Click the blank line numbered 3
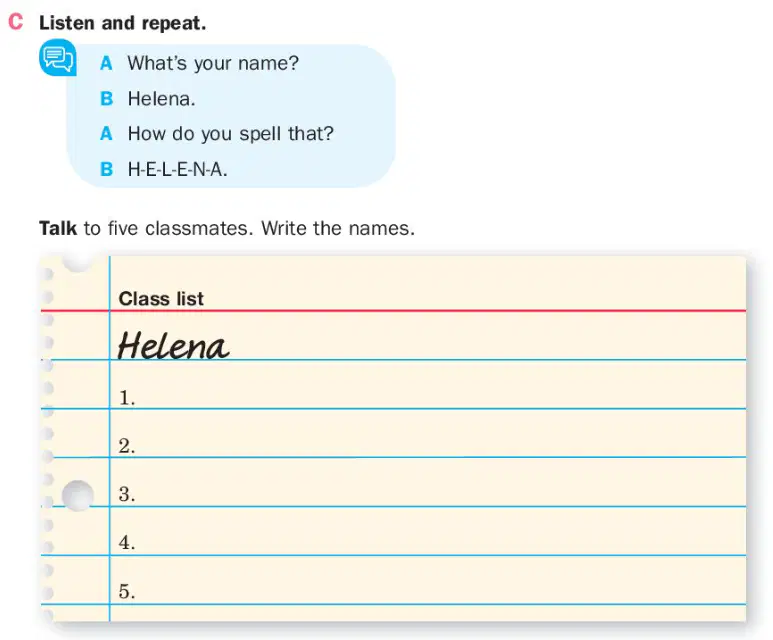Image resolution: width=773 pixels, height=640 pixels. tap(427, 482)
